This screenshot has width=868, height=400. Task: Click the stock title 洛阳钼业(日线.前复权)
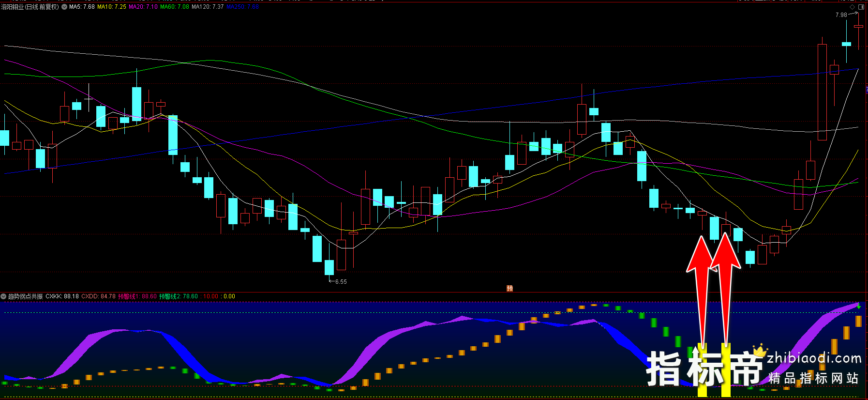pos(30,7)
